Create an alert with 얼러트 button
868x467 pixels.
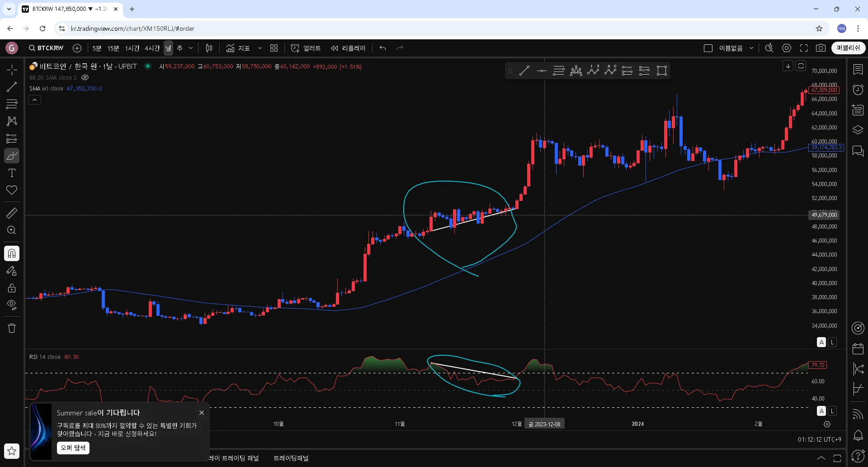click(306, 48)
